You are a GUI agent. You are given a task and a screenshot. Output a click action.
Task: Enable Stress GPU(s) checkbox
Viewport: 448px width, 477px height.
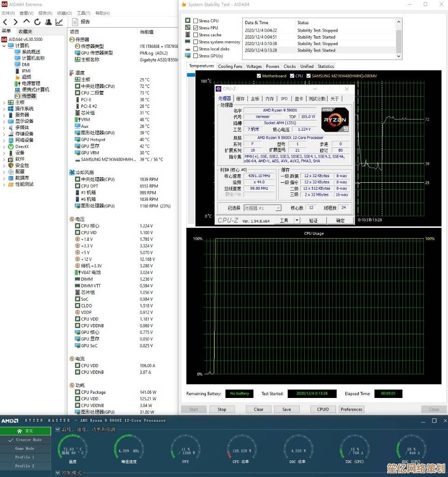(196, 56)
